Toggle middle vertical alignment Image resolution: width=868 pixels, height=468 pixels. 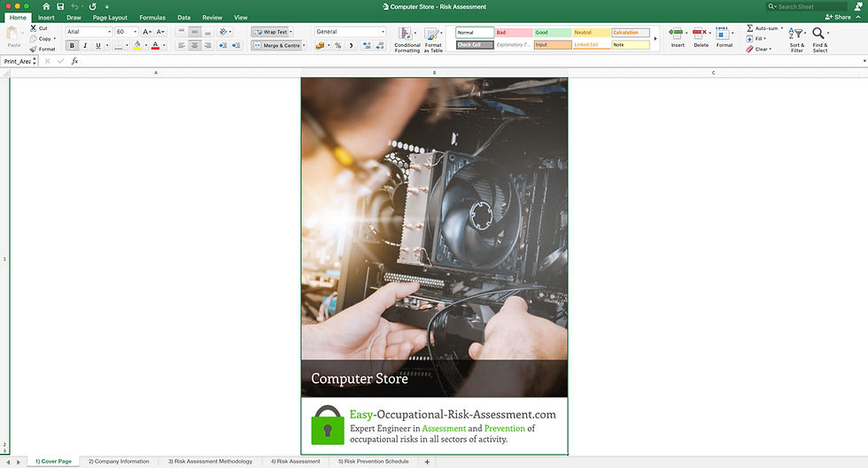click(x=194, y=32)
